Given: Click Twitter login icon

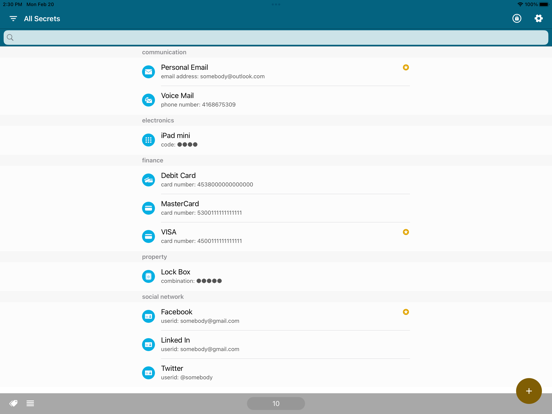Looking at the screenshot, I should (148, 372).
